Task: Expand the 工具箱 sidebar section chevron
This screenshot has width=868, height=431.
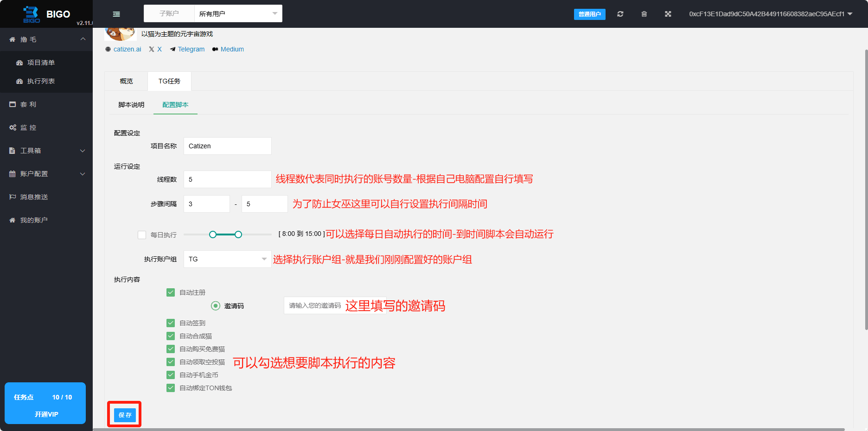Action: point(83,151)
